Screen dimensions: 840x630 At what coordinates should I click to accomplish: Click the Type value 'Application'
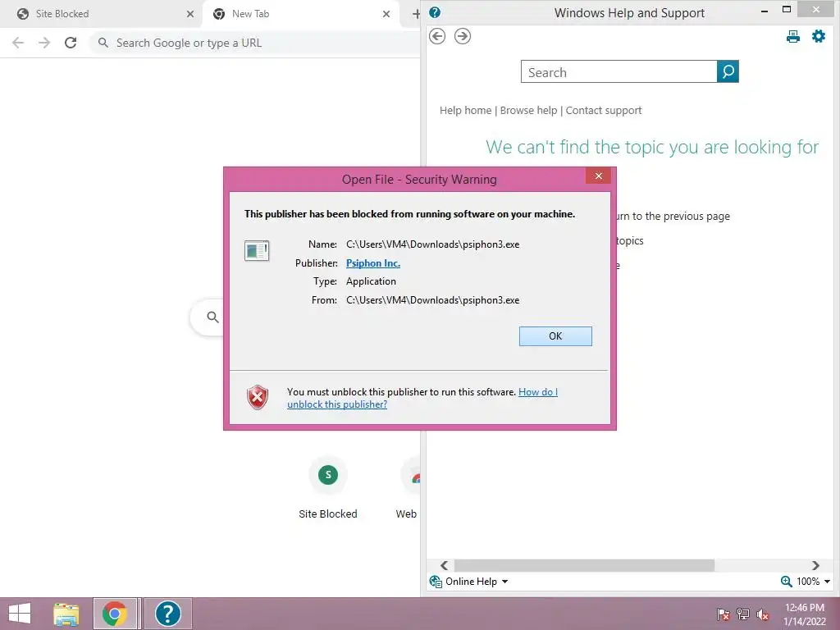(x=372, y=281)
